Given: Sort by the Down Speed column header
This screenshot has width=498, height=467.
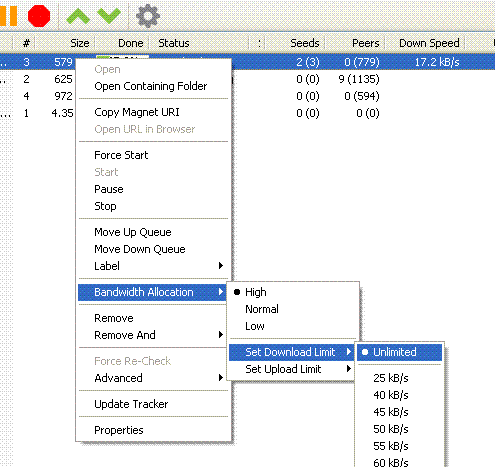Looking at the screenshot, I should coord(429,43).
